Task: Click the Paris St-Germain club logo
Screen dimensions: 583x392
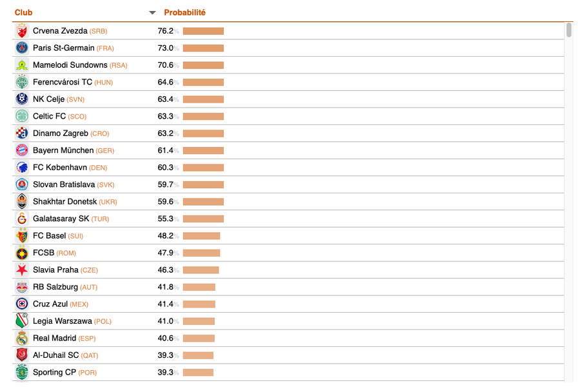Action: point(22,48)
